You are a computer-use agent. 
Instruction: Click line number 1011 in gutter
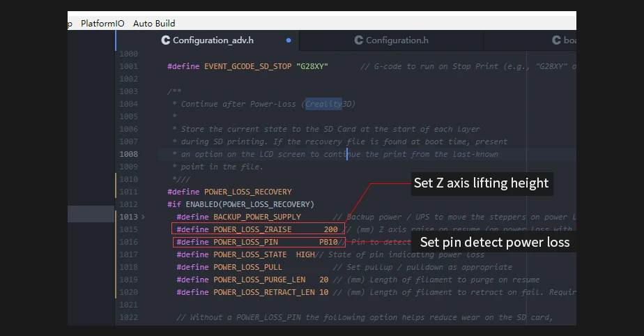click(128, 192)
